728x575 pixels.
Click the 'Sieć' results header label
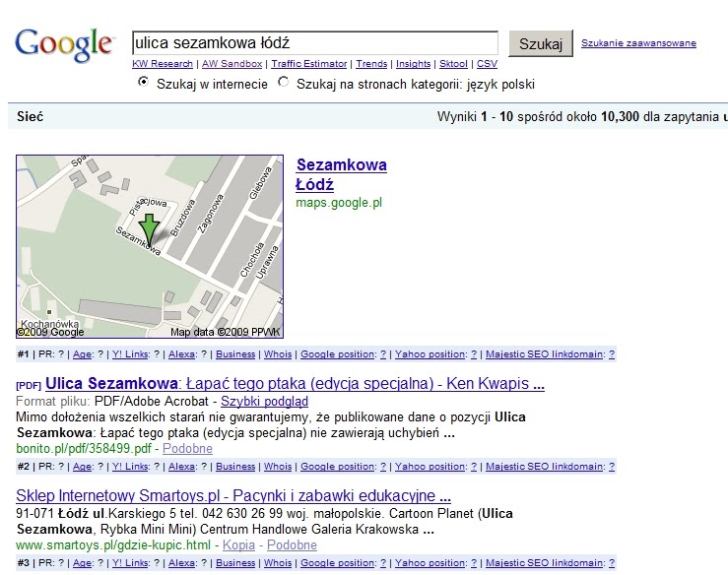coord(31,116)
